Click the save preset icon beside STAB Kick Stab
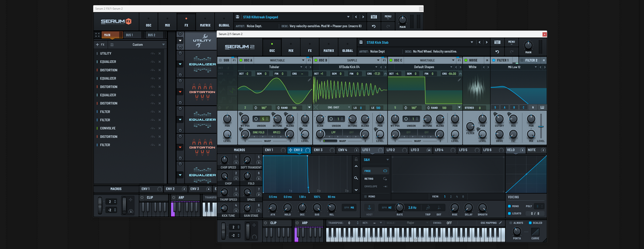This screenshot has width=644, height=249. tap(361, 42)
